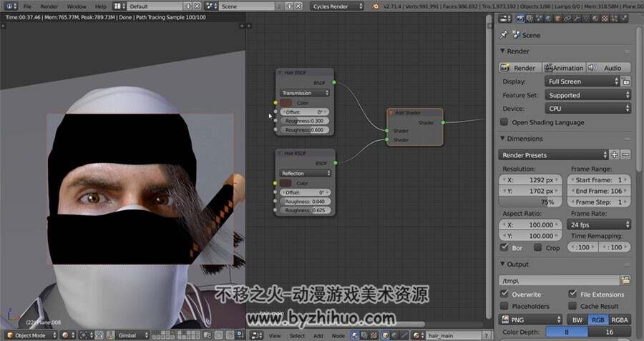
Task: Open the Info editor type selector icon
Action: 9,6
